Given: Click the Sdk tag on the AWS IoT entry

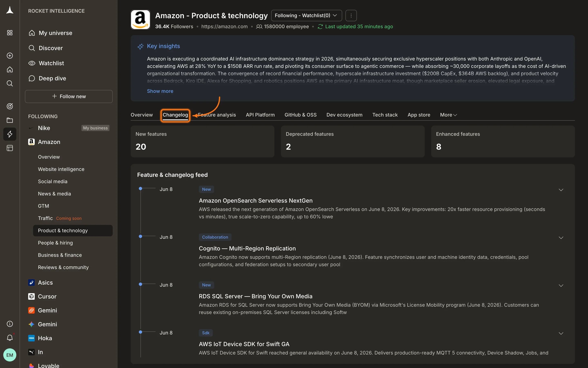Looking at the screenshot, I should click(x=206, y=333).
